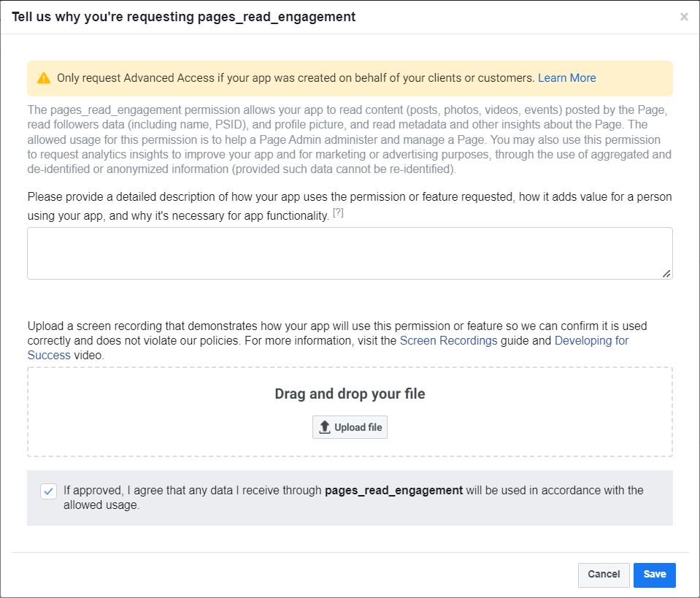Open the Learn More link
This screenshot has width=700, height=598.
pyautogui.click(x=566, y=78)
